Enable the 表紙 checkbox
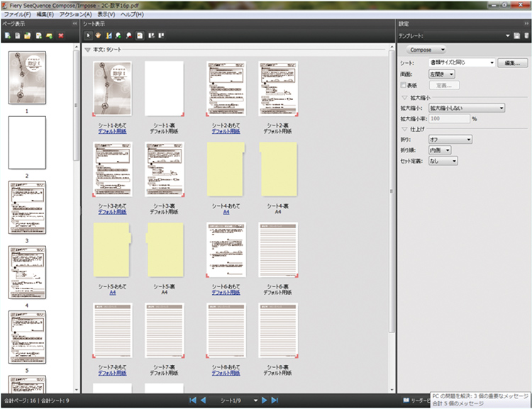This screenshot has width=532, height=409. pyautogui.click(x=403, y=85)
